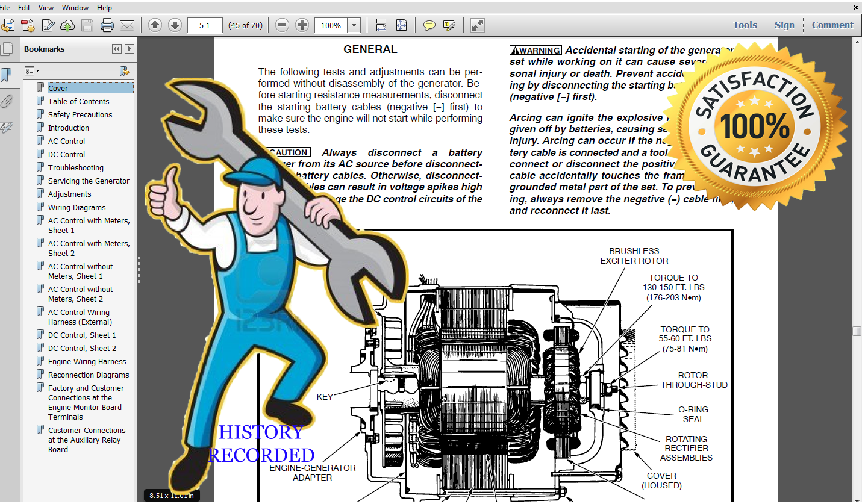Open the View menu
The width and height of the screenshot is (865, 504).
pos(46,7)
